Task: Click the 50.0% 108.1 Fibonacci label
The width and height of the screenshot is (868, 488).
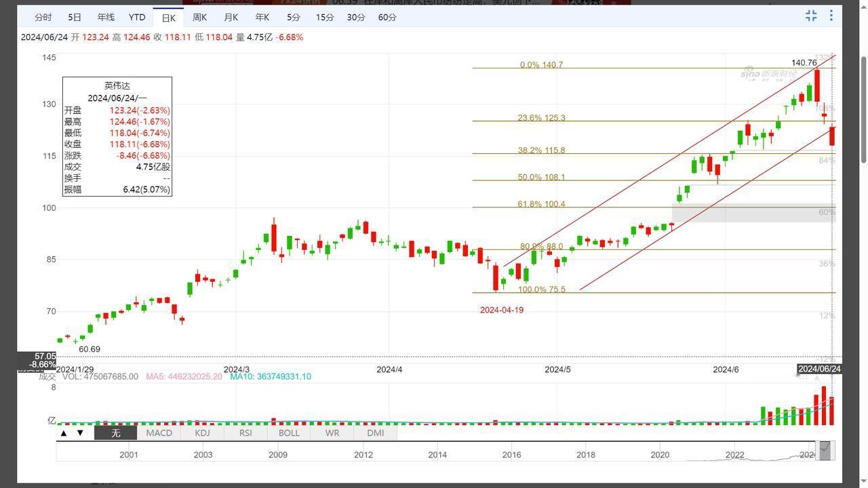Action: (x=541, y=178)
